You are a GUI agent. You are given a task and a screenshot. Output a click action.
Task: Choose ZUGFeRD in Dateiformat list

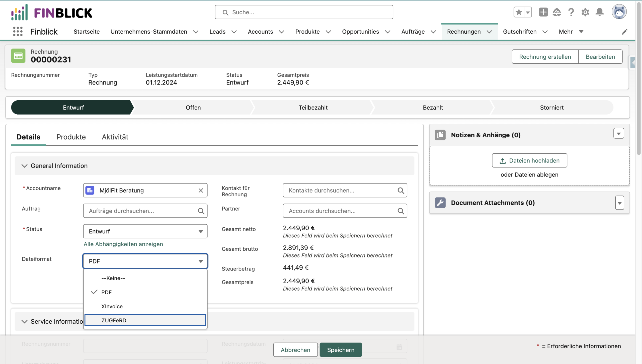(145, 320)
